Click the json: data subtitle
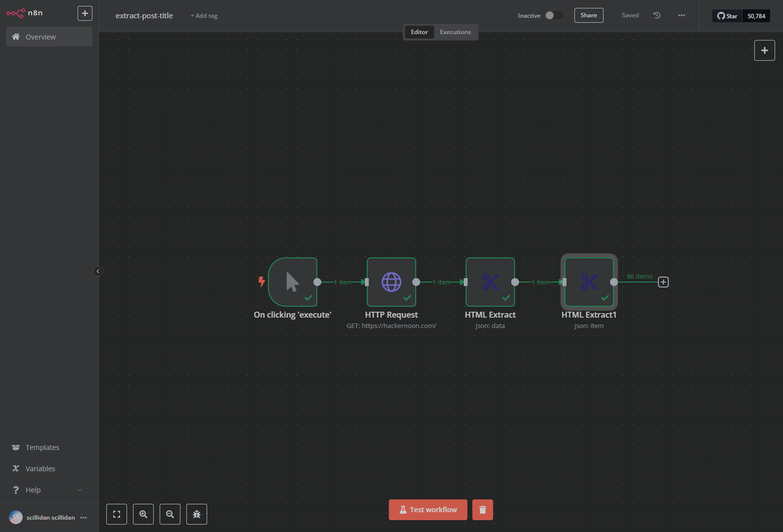 (x=490, y=326)
